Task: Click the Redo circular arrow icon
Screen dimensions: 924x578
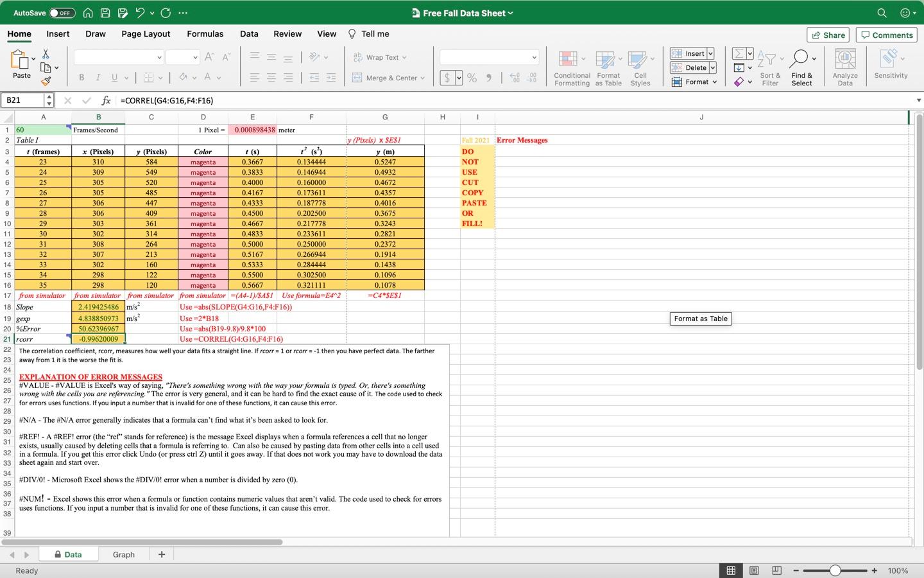Action: [x=166, y=13]
